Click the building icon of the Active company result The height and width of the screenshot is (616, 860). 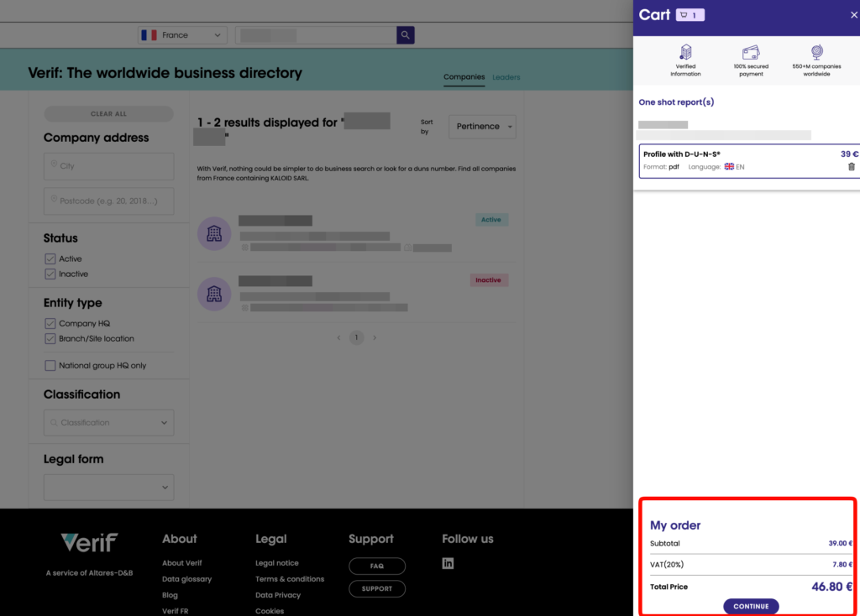click(214, 234)
